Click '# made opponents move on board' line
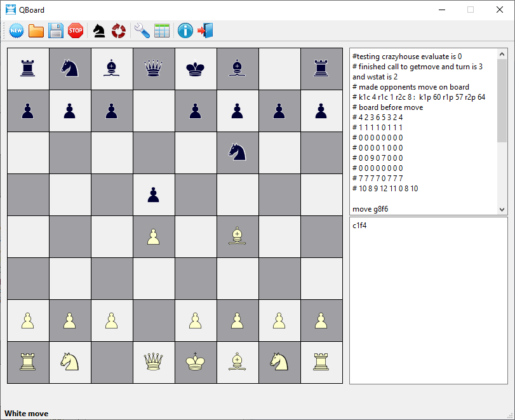The width and height of the screenshot is (515, 420). [x=411, y=87]
